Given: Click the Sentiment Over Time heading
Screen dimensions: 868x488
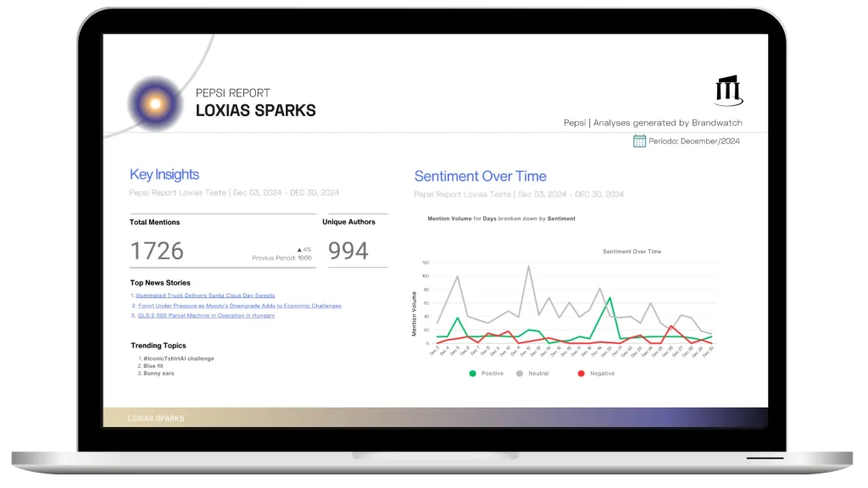Looking at the screenshot, I should tap(480, 176).
